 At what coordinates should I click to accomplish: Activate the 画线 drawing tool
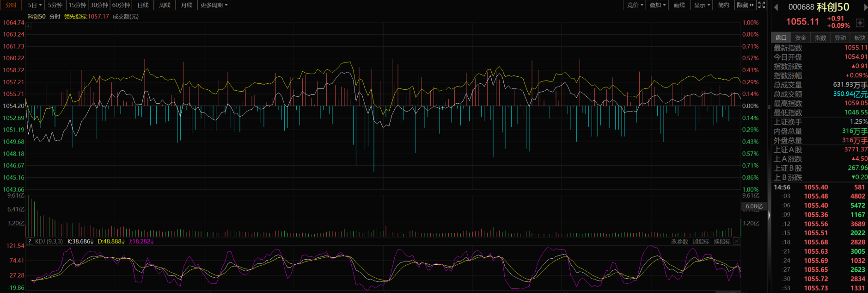pyautogui.click(x=679, y=5)
